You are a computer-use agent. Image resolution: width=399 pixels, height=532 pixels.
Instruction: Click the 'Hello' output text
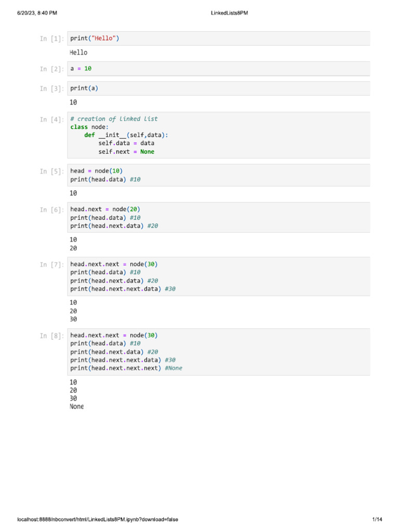78,52
